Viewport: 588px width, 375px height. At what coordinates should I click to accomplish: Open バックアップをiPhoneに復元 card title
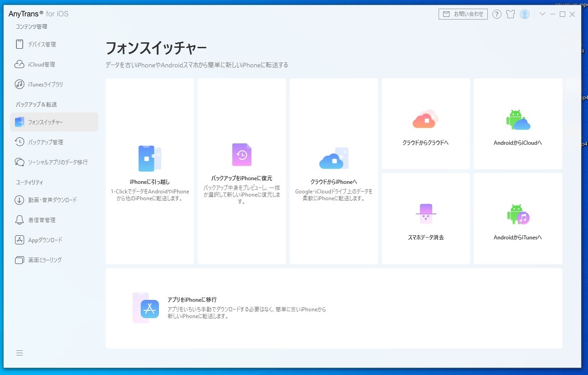(242, 178)
